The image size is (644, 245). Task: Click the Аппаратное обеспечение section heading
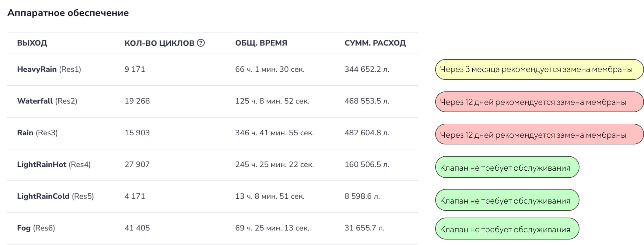[x=68, y=13]
